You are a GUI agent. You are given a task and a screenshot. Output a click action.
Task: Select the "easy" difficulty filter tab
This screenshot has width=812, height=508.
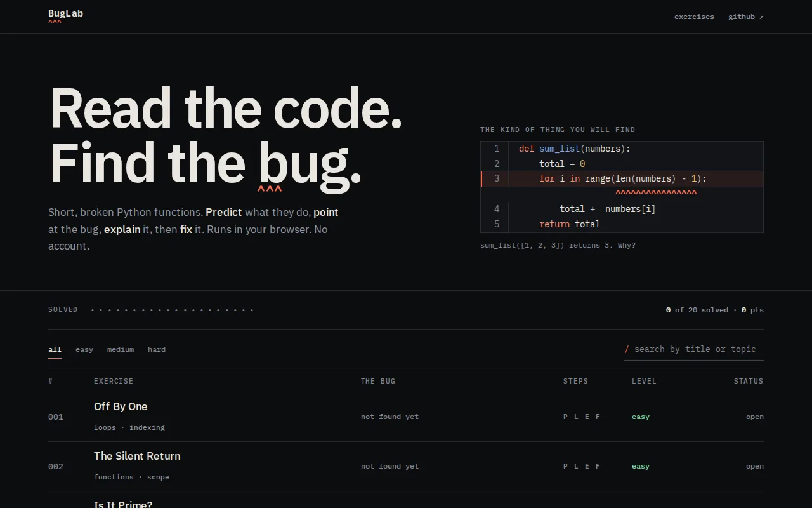coord(84,349)
